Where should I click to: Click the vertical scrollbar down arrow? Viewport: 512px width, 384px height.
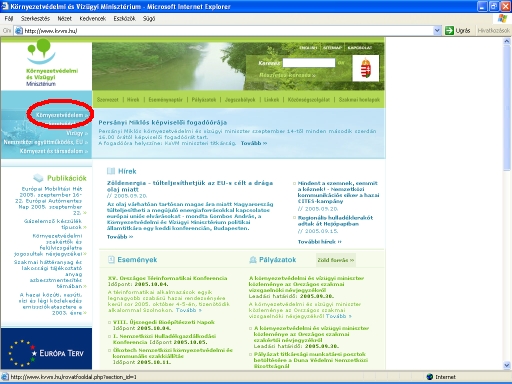(507, 365)
